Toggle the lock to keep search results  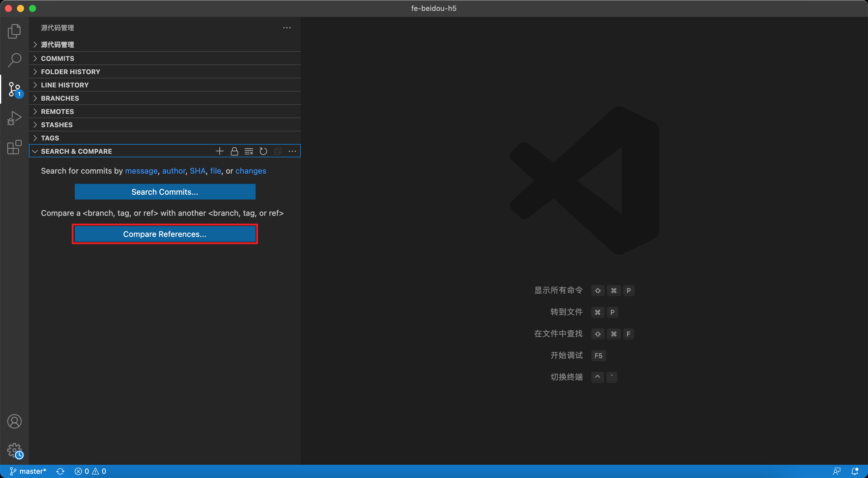click(x=234, y=151)
